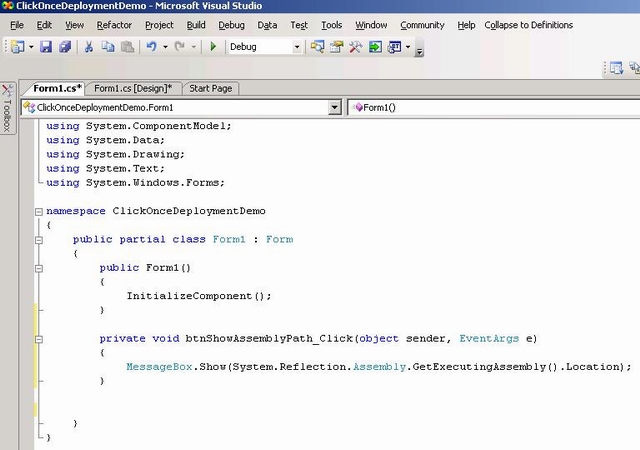
Task: Click the Toolbox hammer-and-wrench toolbar icon
Action: click(356, 47)
